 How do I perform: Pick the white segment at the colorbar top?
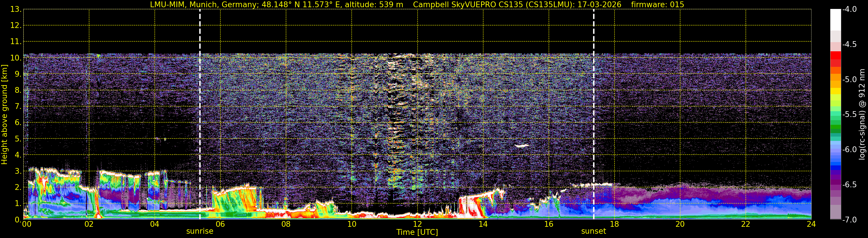pos(836,20)
